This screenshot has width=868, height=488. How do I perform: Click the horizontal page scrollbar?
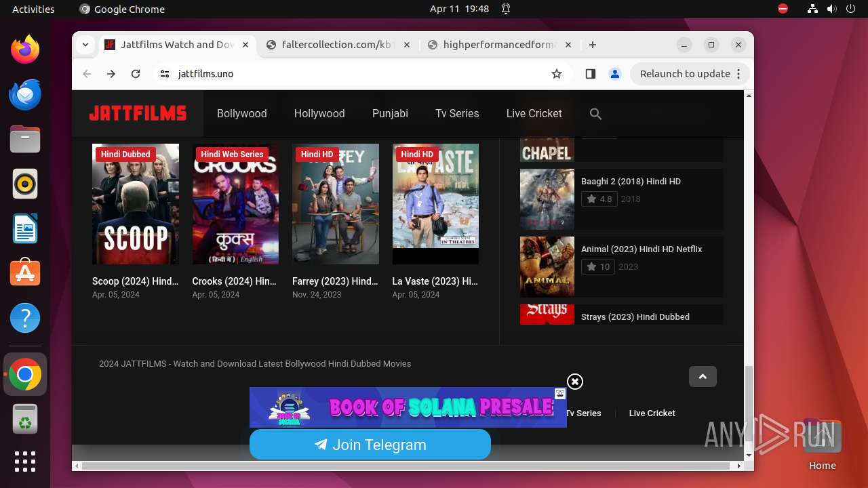click(407, 466)
